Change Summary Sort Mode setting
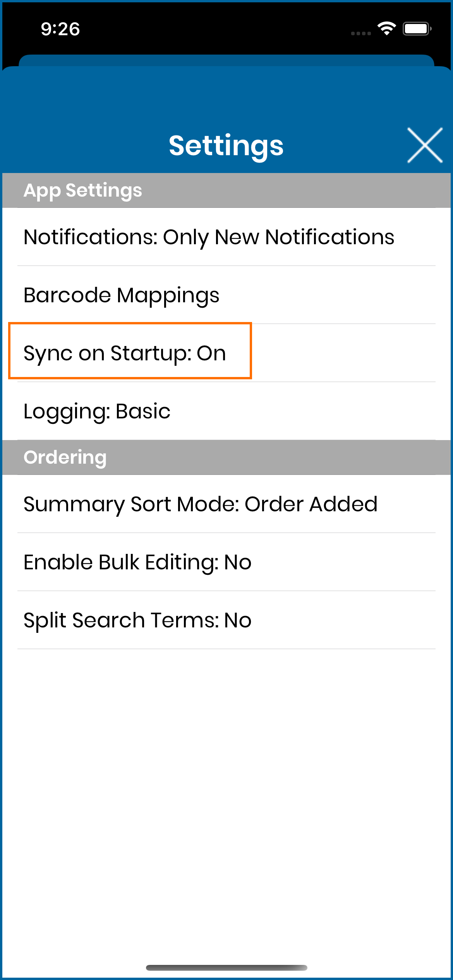 [226, 504]
